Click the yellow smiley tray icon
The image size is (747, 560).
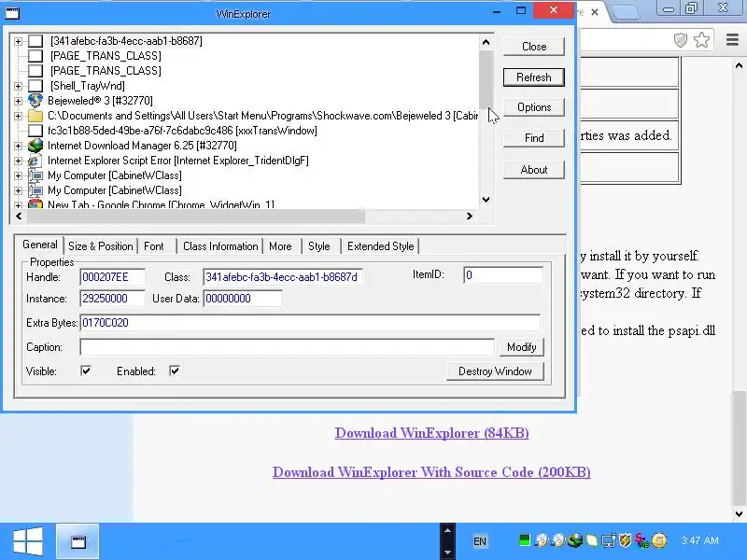coord(659,540)
